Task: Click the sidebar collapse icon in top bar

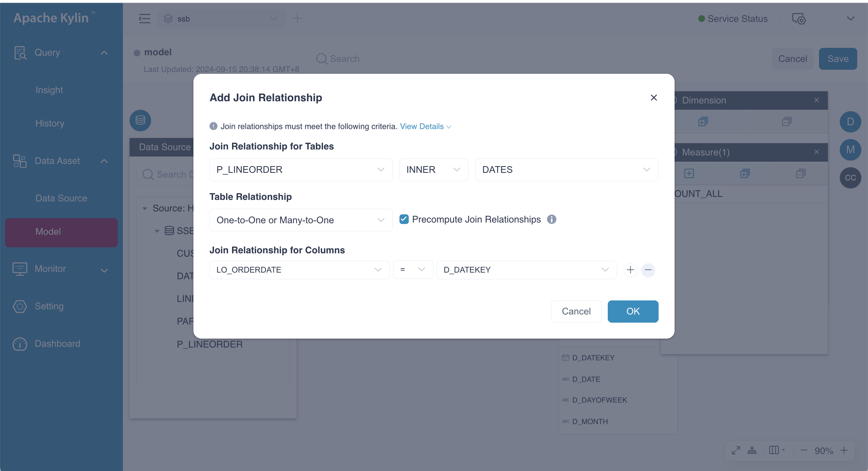Action: pos(144,19)
